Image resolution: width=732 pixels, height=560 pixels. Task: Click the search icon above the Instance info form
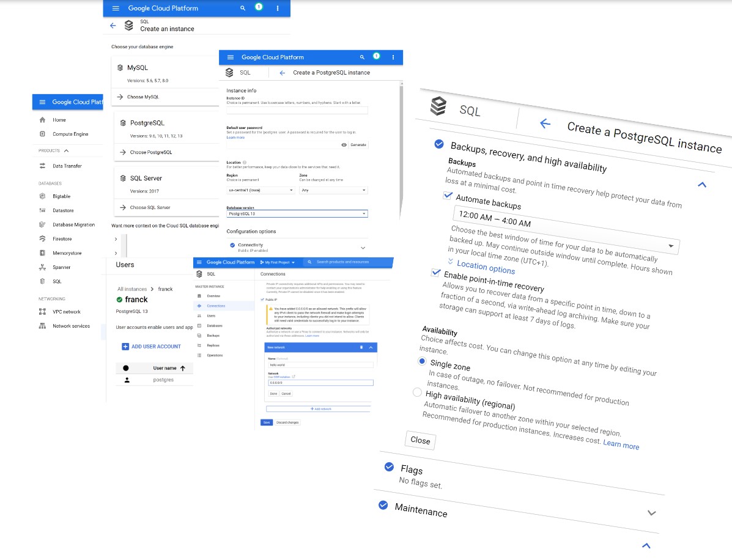362,57
